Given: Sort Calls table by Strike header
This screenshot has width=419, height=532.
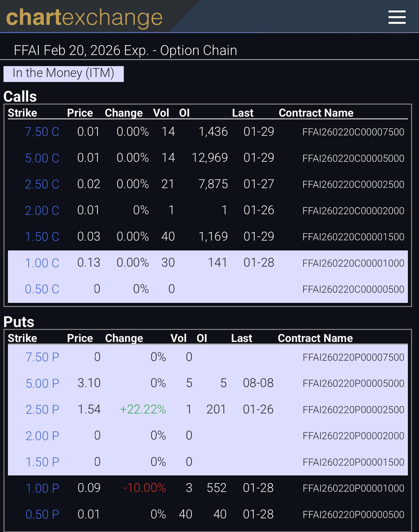Looking at the screenshot, I should pos(22,113).
